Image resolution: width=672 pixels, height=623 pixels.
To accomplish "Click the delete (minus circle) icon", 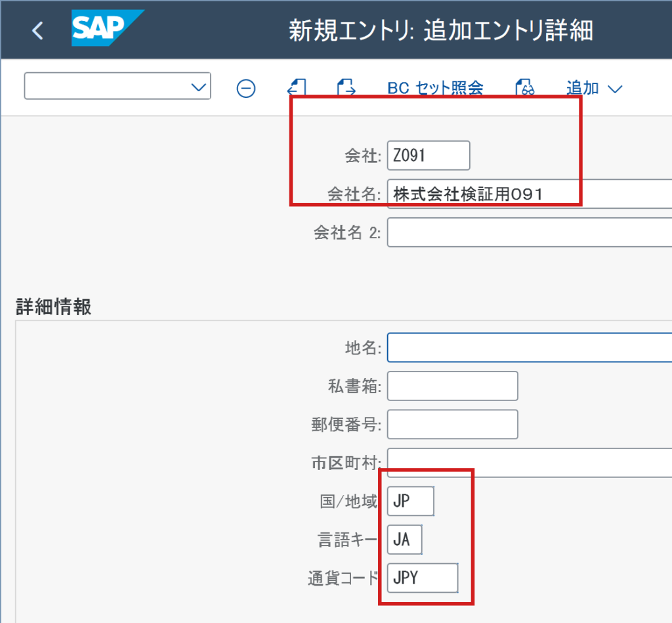I will click(x=246, y=89).
